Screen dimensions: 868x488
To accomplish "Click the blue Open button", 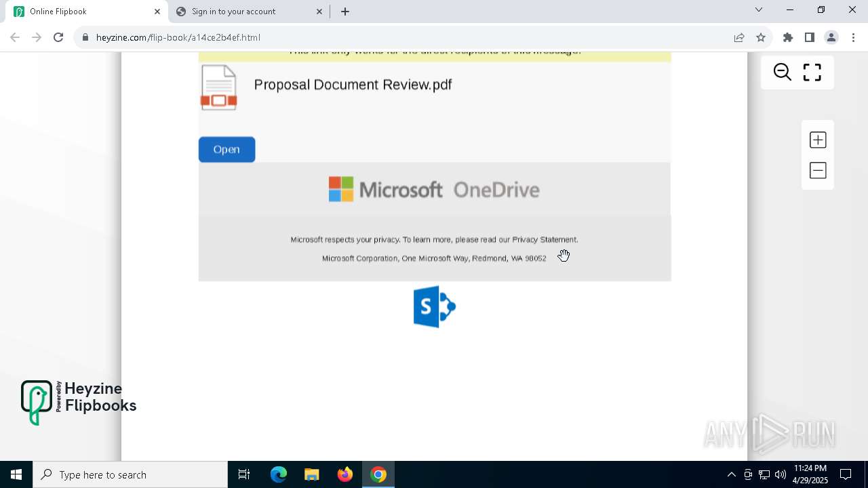I will 226,150.
